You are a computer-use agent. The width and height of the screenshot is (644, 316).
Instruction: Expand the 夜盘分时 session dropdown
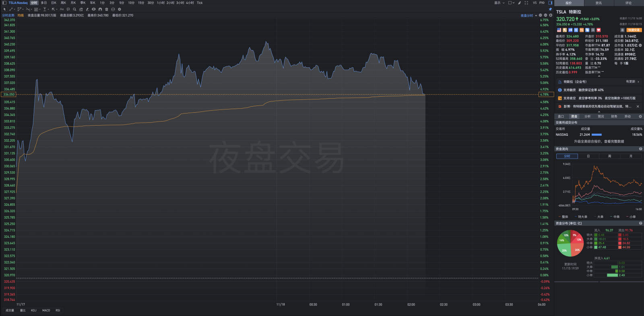click(x=536, y=16)
